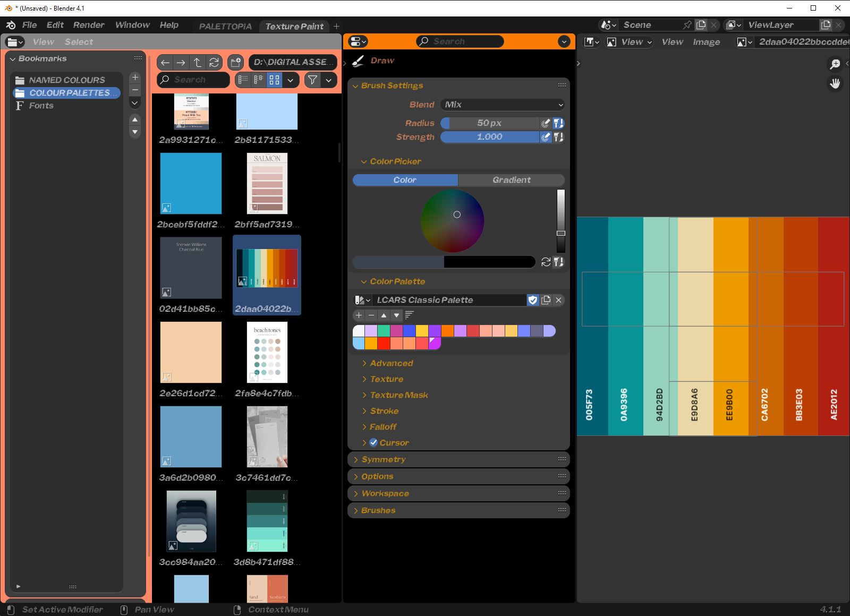This screenshot has height=616, width=850.
Task: Switch file browser to thumbnail display
Action: point(274,80)
